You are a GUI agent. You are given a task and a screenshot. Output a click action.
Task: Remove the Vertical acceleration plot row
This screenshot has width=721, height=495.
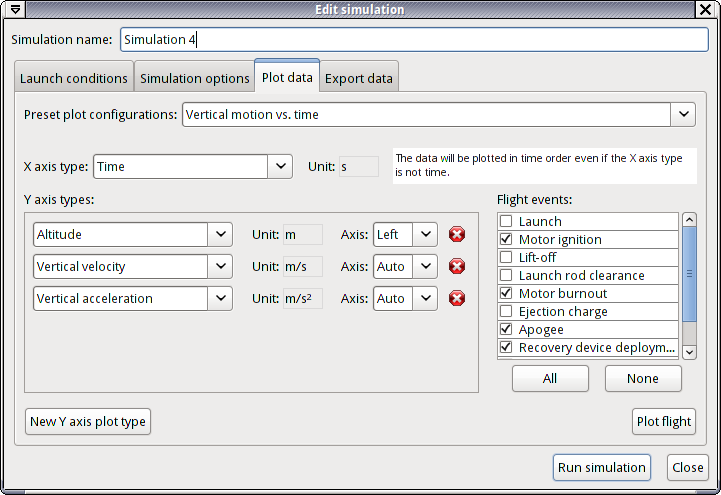pos(457,299)
